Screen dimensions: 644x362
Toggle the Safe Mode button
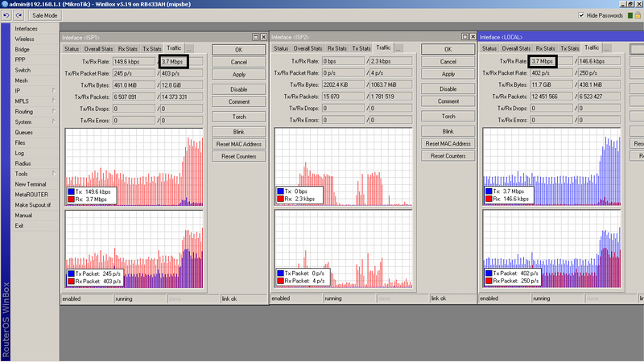click(43, 15)
